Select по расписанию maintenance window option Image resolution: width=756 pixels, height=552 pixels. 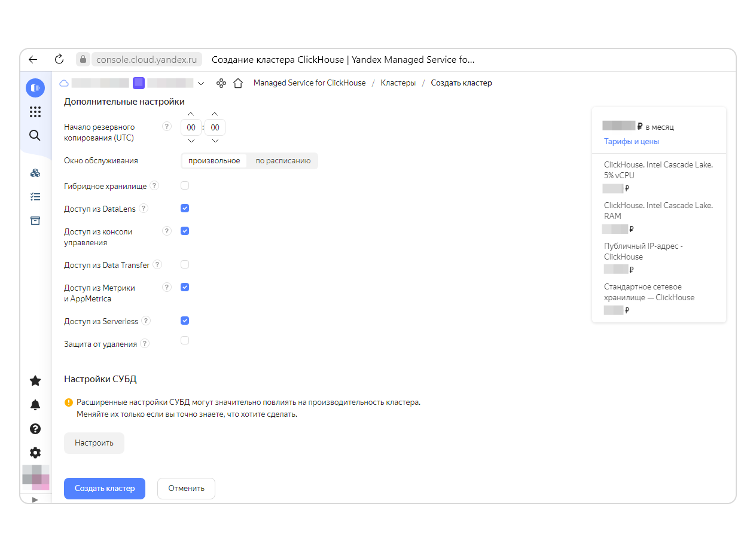(283, 161)
